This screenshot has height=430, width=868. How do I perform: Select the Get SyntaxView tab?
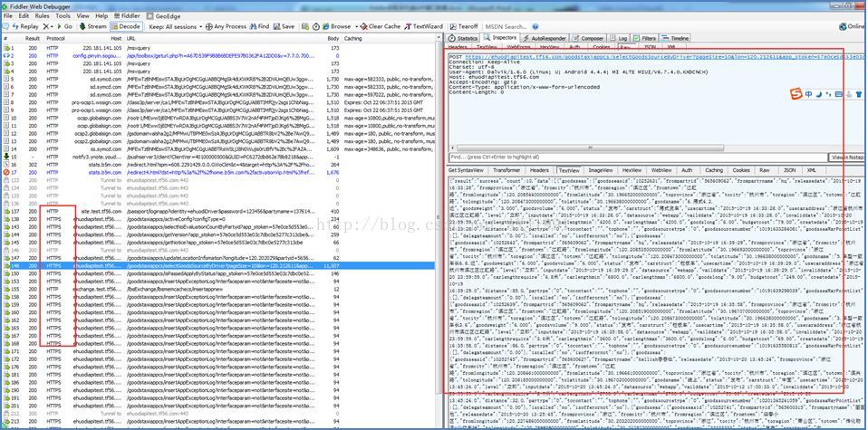(x=467, y=170)
